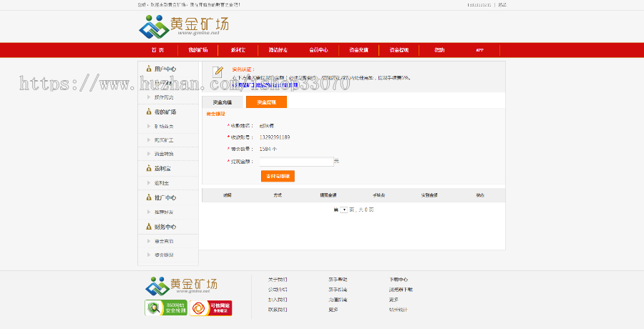Open 充值指南 in the footer
Screen dimensions: 644x329
[338, 300]
